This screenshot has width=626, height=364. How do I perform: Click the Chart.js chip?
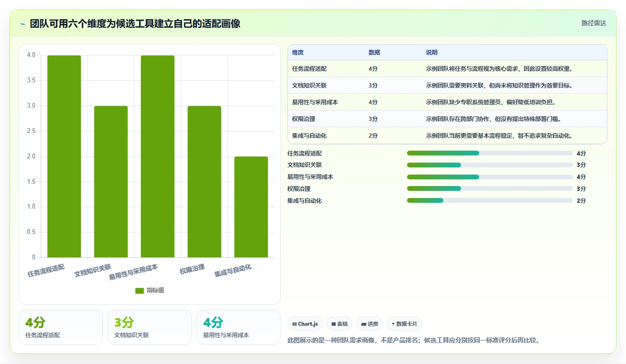click(x=305, y=324)
